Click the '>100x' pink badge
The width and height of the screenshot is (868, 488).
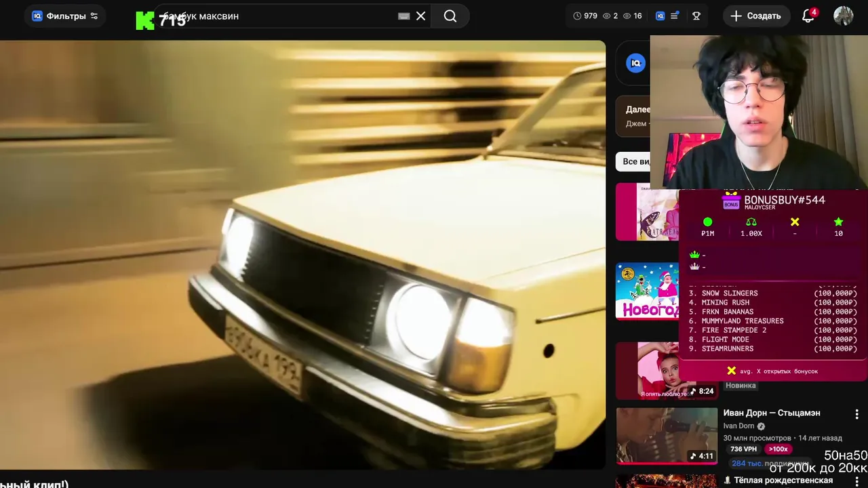(778, 449)
